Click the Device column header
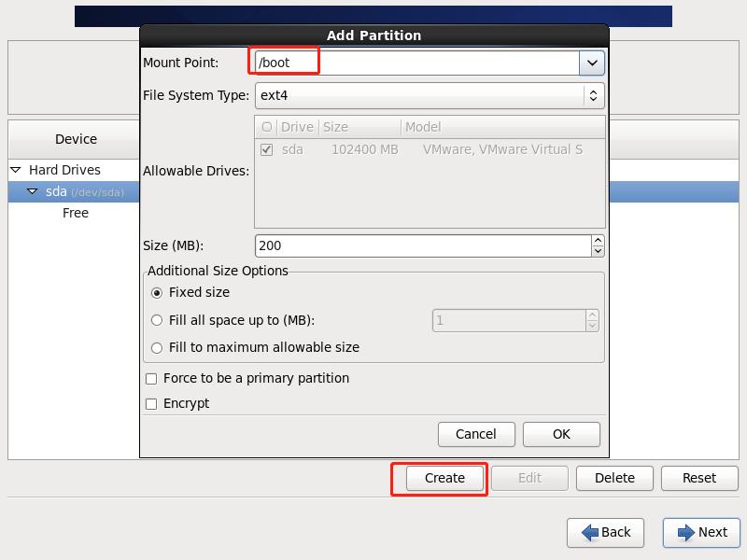The width and height of the screenshot is (747, 560). (x=76, y=139)
